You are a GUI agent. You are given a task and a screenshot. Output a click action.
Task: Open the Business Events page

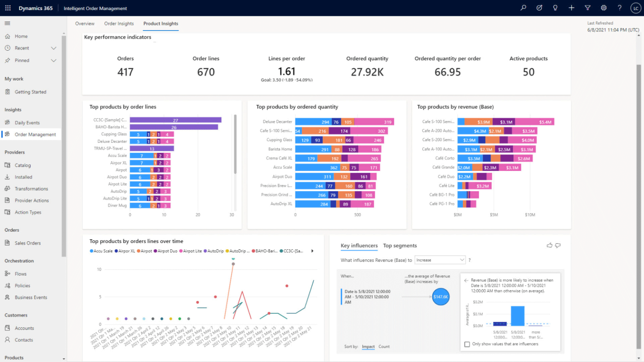pyautogui.click(x=31, y=297)
